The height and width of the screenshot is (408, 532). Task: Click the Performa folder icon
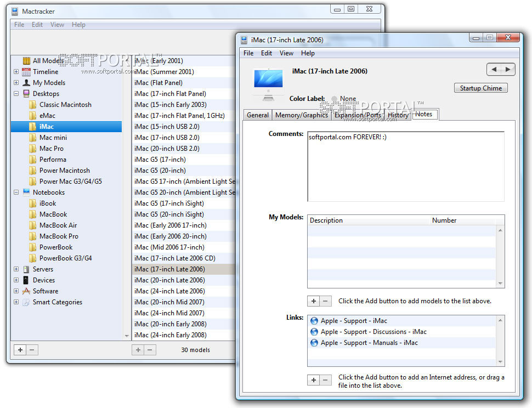32,160
